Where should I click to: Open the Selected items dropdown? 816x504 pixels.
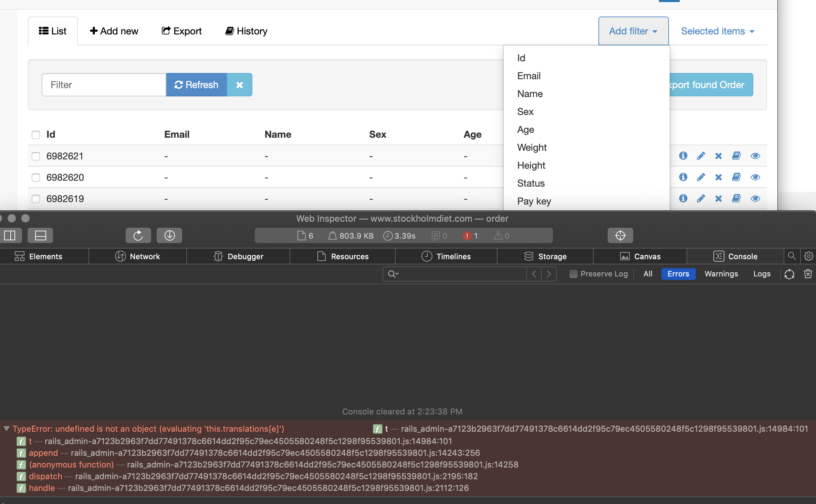click(x=718, y=31)
